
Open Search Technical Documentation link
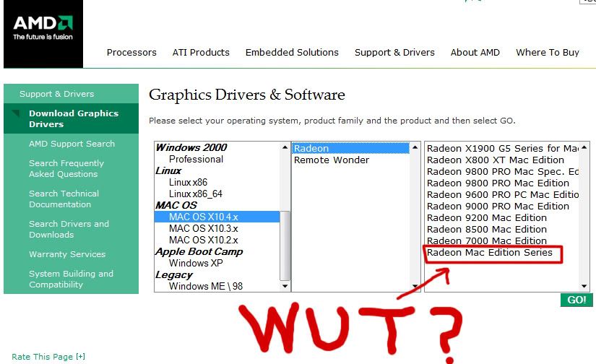64,199
